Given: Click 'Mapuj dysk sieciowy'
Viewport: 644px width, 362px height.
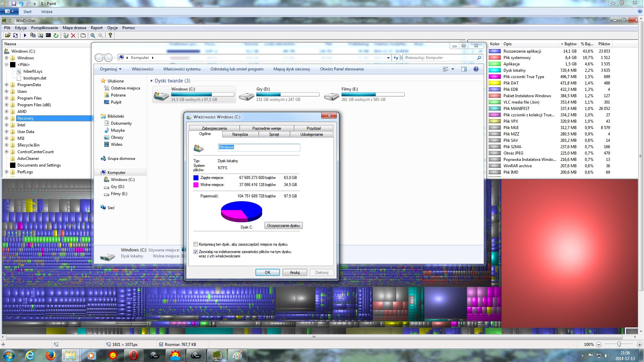Looking at the screenshot, I should [292, 69].
